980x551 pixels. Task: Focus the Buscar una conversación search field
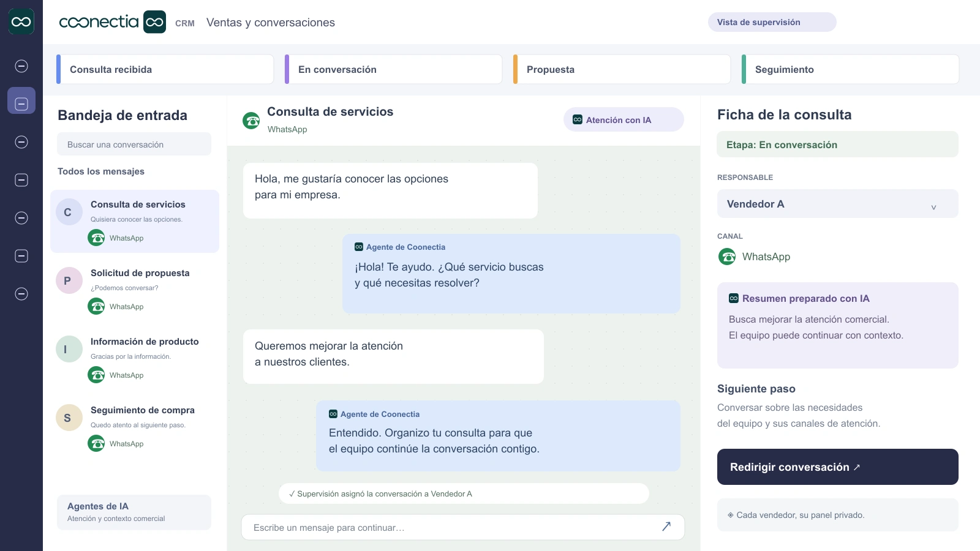pyautogui.click(x=134, y=144)
